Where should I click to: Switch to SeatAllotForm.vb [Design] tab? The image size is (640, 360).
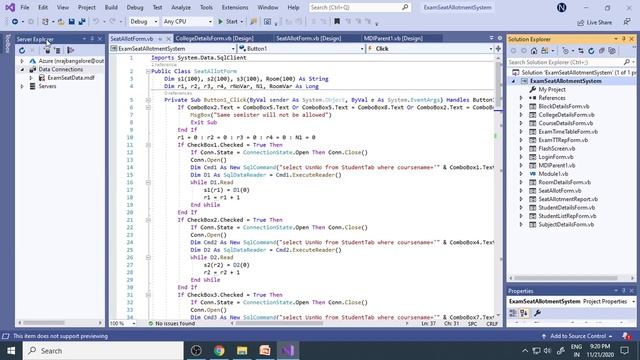(309, 38)
